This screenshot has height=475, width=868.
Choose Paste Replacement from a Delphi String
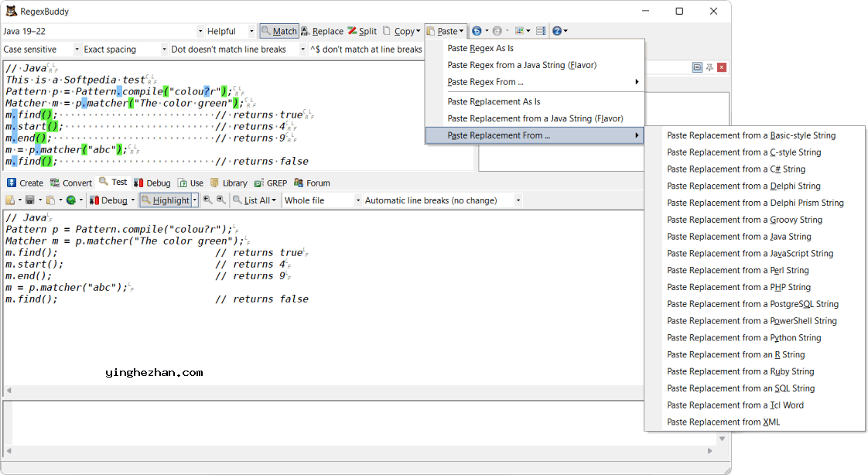coord(743,186)
